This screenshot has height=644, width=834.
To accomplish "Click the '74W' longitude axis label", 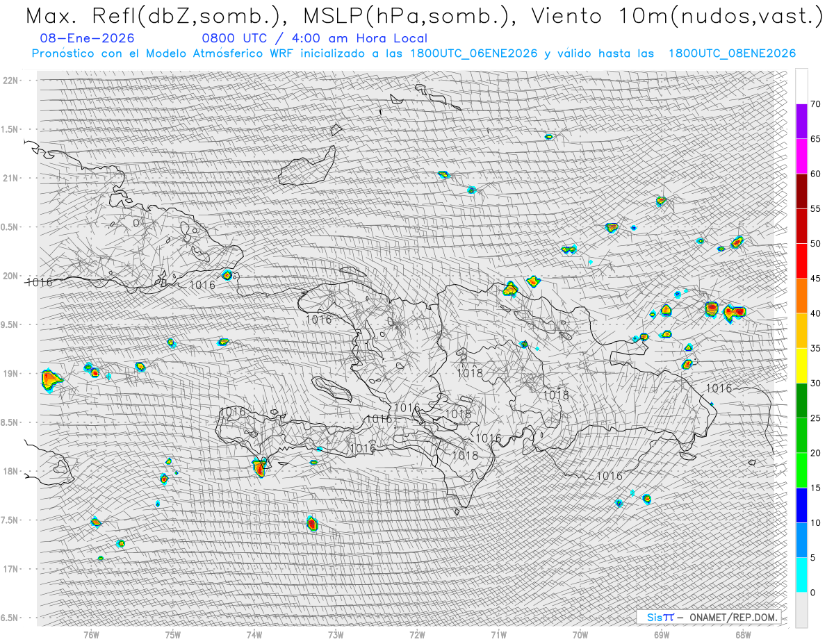I will (254, 634).
